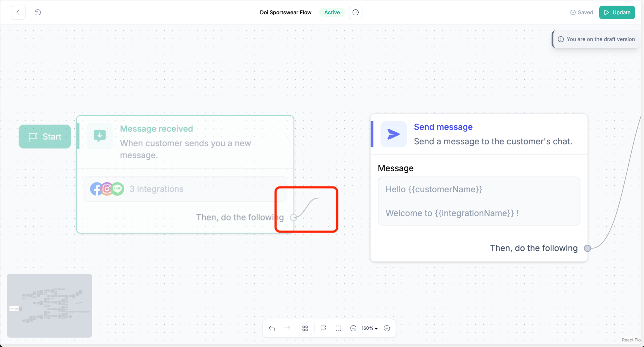Click the Update button
This screenshot has height=347, width=644.
click(x=617, y=12)
